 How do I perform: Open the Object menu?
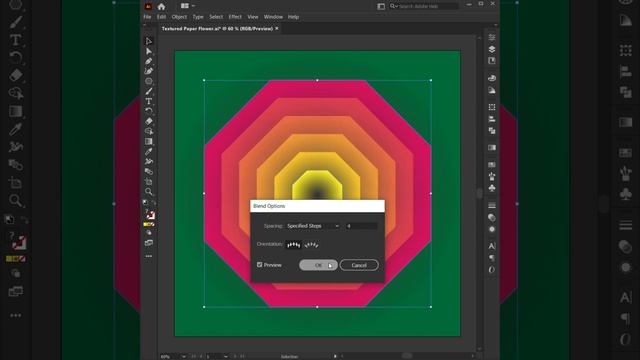(179, 17)
